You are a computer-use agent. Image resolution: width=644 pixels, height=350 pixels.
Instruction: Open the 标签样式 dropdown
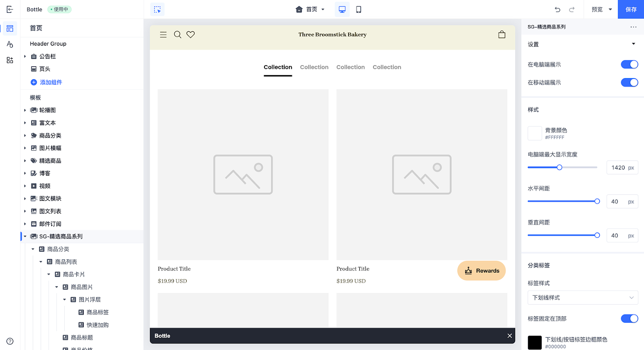[583, 298]
